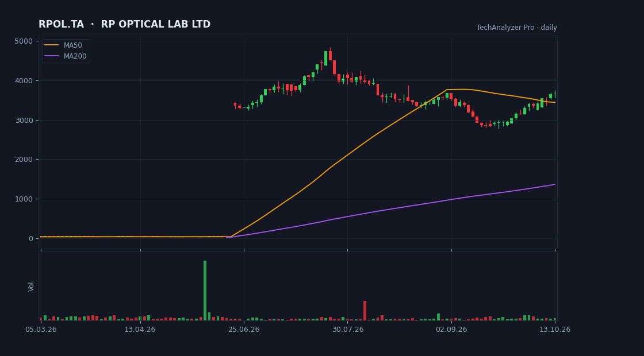
Task: Select the MA50 legend entry
Action: [x=66, y=45]
